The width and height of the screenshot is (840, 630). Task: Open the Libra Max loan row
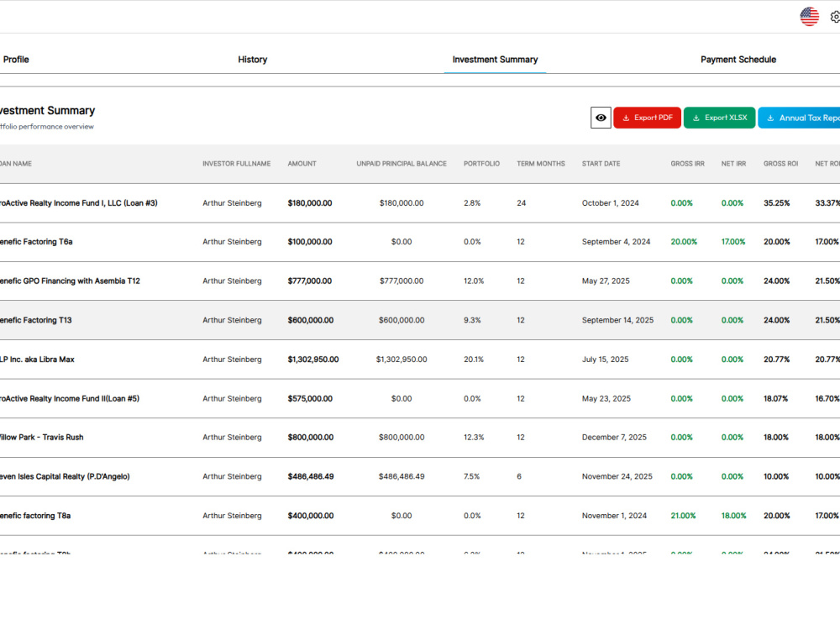click(x=420, y=360)
